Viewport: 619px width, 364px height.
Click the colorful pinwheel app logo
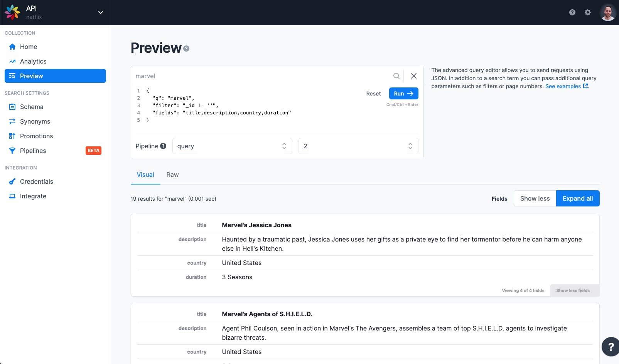(12, 12)
